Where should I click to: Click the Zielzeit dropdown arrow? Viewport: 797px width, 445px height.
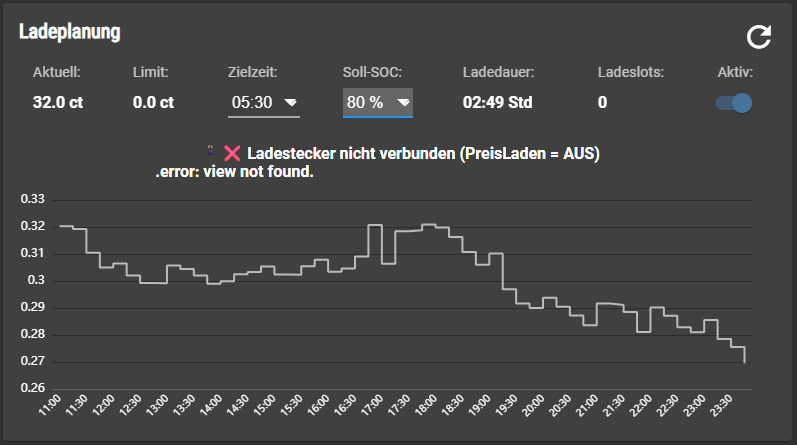pyautogui.click(x=291, y=102)
